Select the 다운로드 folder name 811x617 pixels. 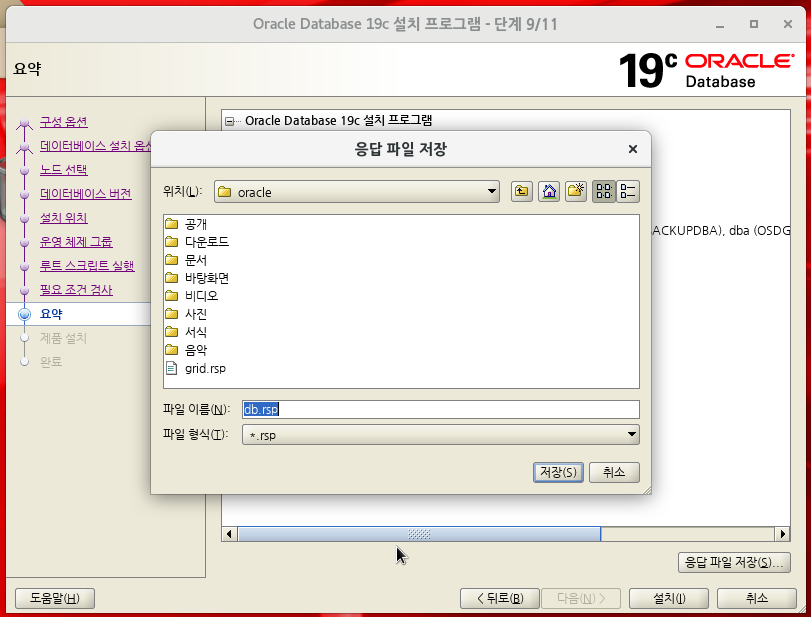point(207,242)
